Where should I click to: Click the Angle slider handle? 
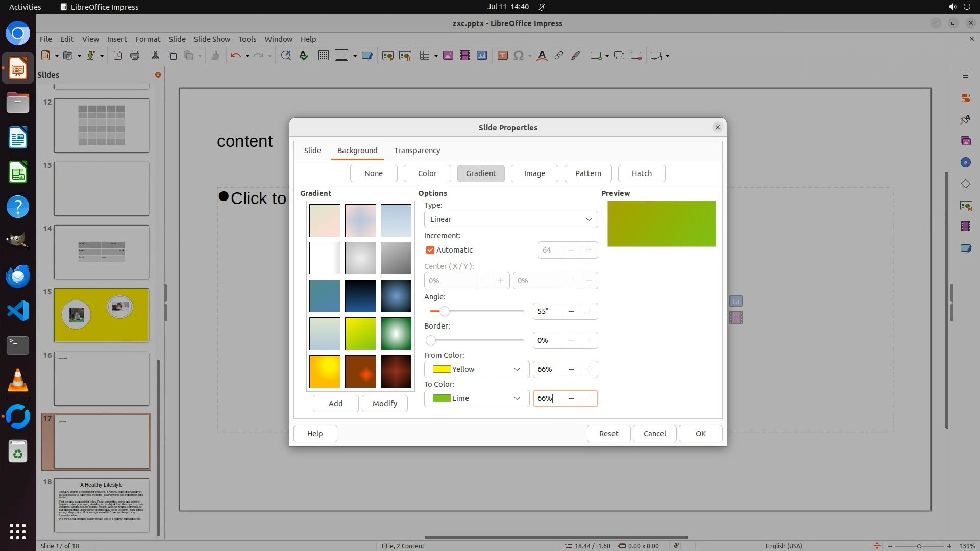tap(445, 311)
